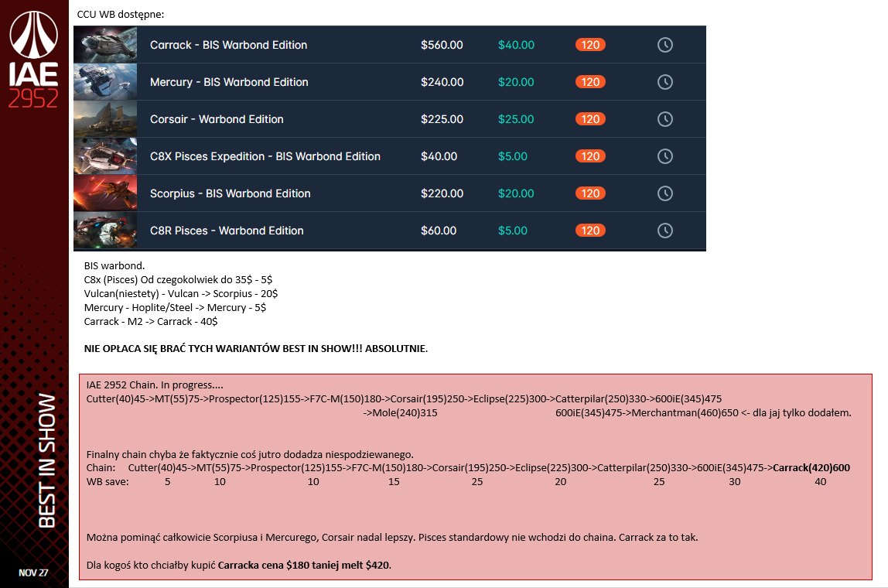
Task: Click the clock icon in the Corsair row
Action: (665, 119)
